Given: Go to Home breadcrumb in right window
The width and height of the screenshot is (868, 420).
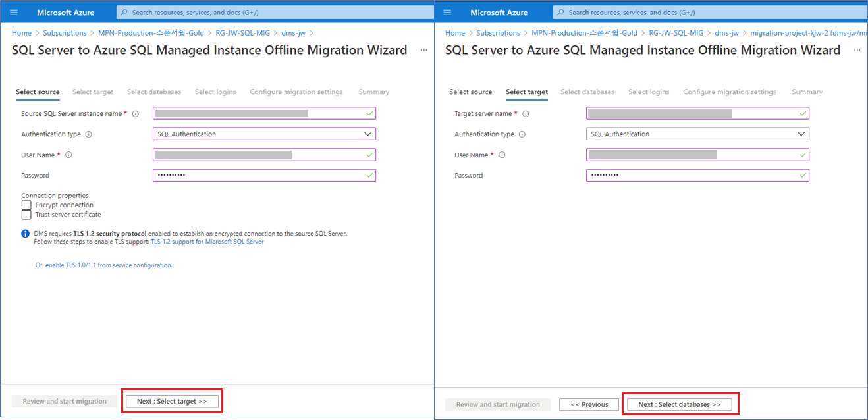Looking at the screenshot, I should pos(455,33).
